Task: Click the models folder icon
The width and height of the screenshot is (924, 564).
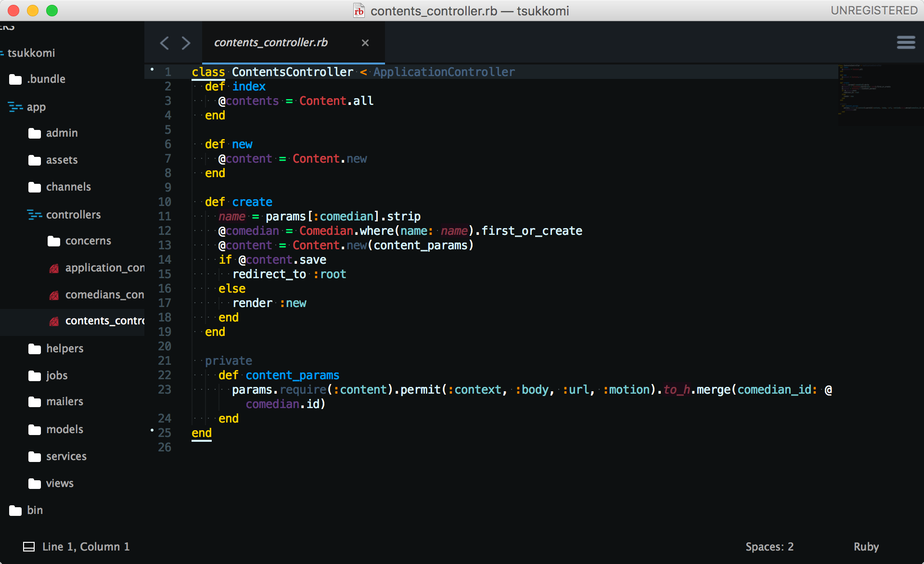Action: click(34, 429)
